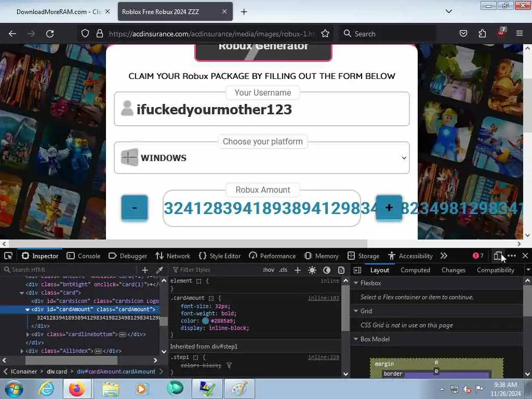Go back to the previous page

click(x=12, y=34)
